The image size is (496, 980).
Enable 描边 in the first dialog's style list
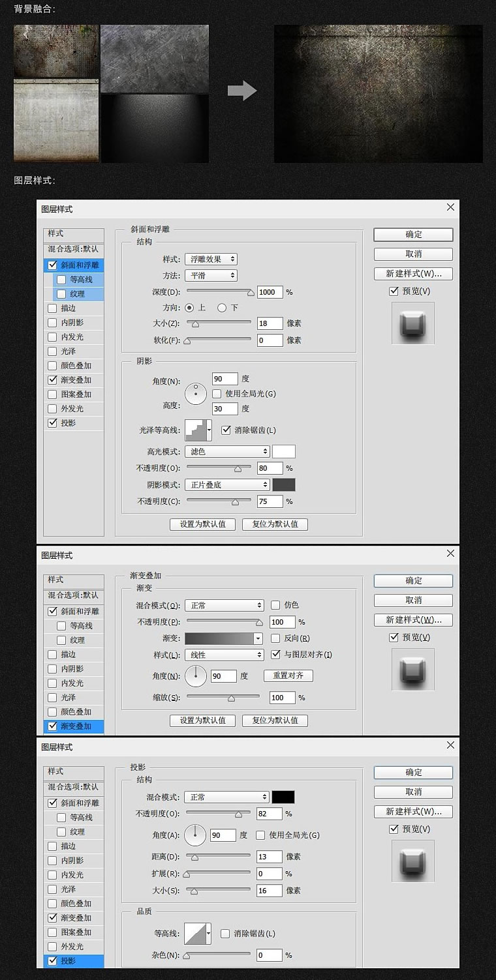(53, 308)
